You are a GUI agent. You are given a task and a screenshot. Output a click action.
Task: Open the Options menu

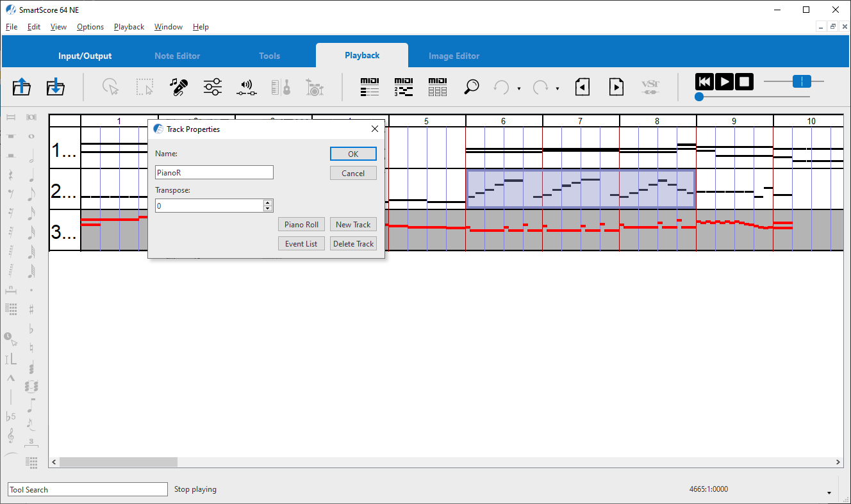coord(90,27)
